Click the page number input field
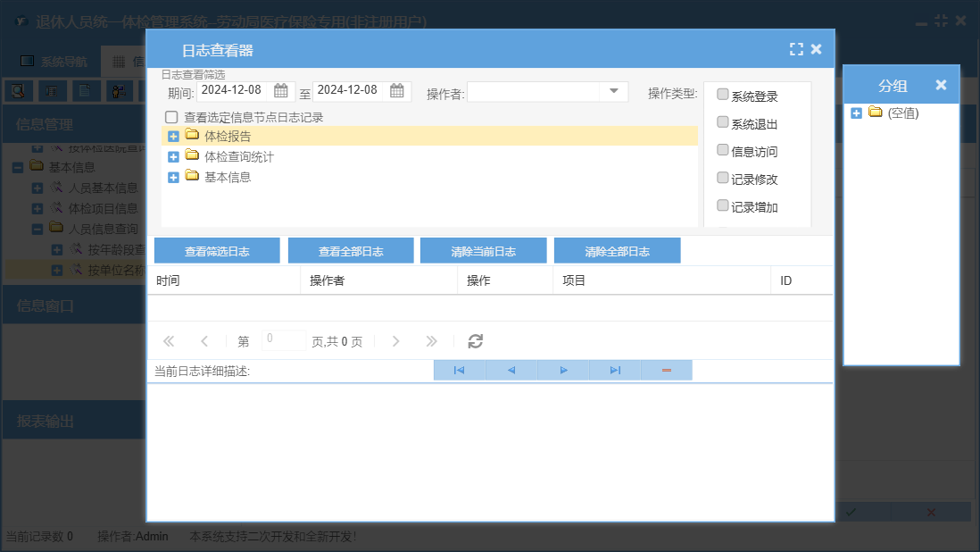 click(x=284, y=340)
